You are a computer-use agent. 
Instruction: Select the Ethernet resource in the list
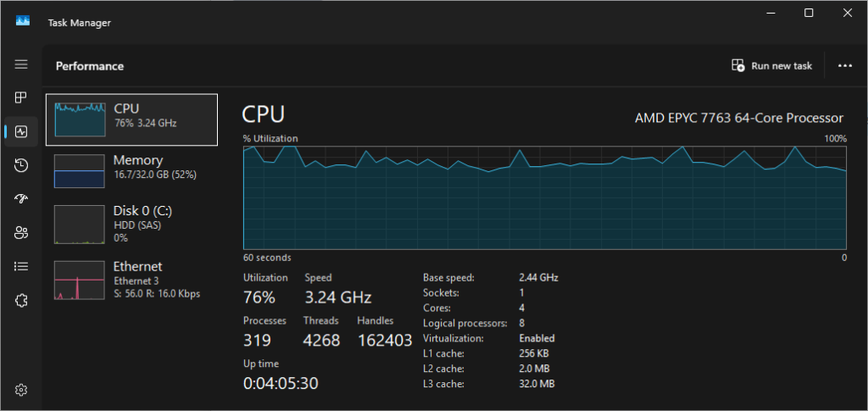[131, 280]
